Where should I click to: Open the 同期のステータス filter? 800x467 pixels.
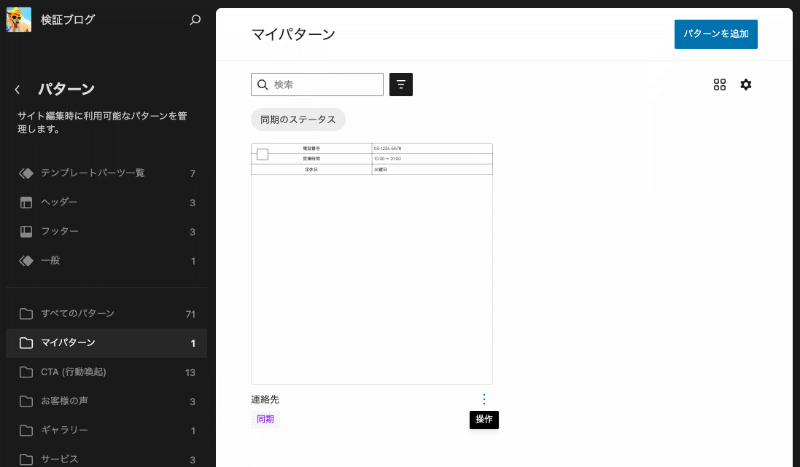pyautogui.click(x=298, y=119)
